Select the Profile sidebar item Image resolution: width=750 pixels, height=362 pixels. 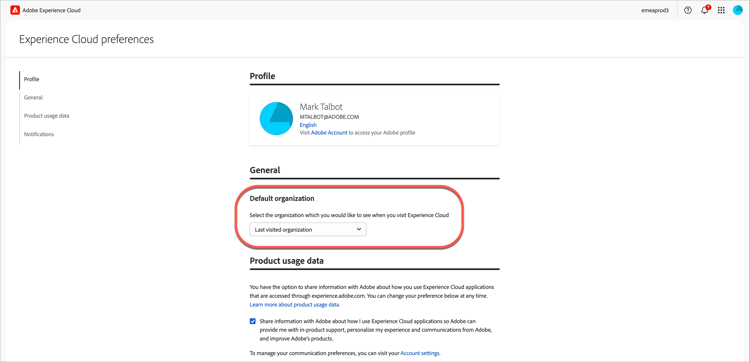tap(32, 79)
